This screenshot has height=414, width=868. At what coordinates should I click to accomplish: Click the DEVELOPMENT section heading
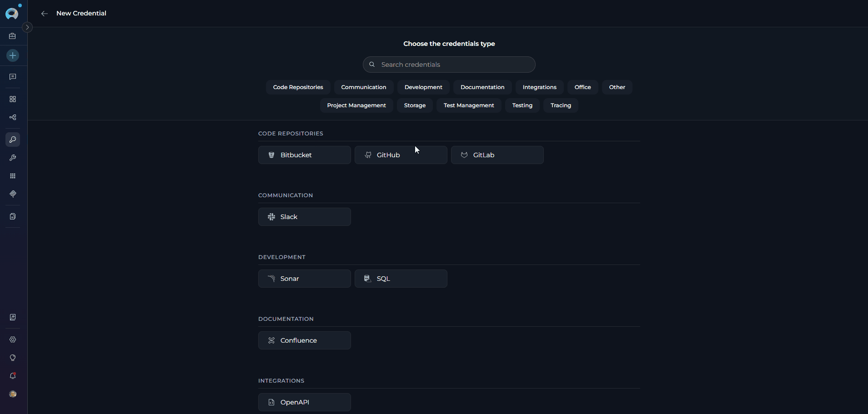point(282,257)
